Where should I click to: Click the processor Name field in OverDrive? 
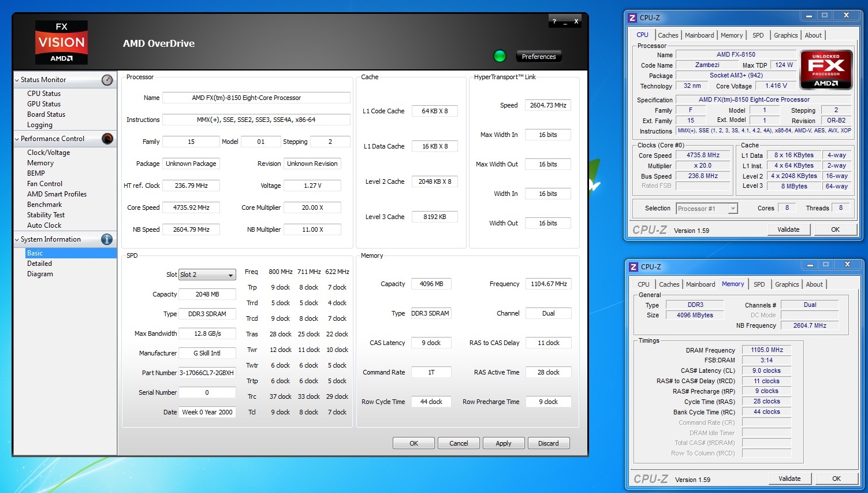tap(256, 98)
